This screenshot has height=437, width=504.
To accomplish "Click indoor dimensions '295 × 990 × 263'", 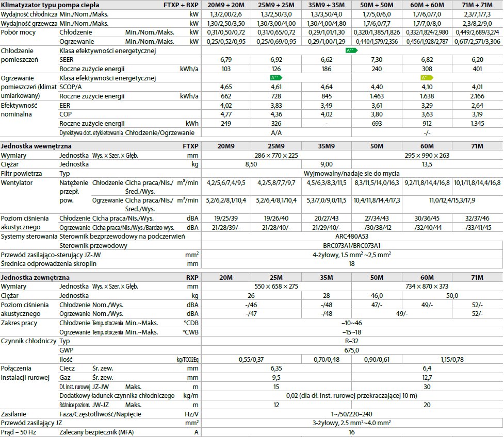I will 427,156.
